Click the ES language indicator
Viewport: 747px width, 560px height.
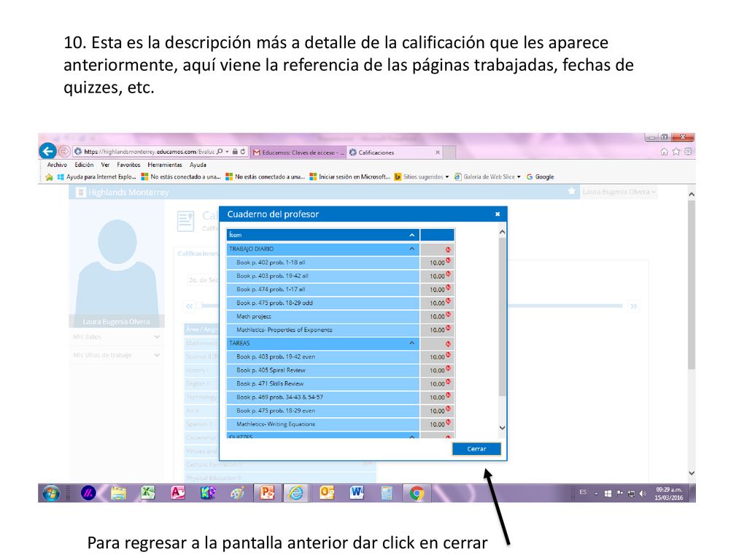coord(583,492)
